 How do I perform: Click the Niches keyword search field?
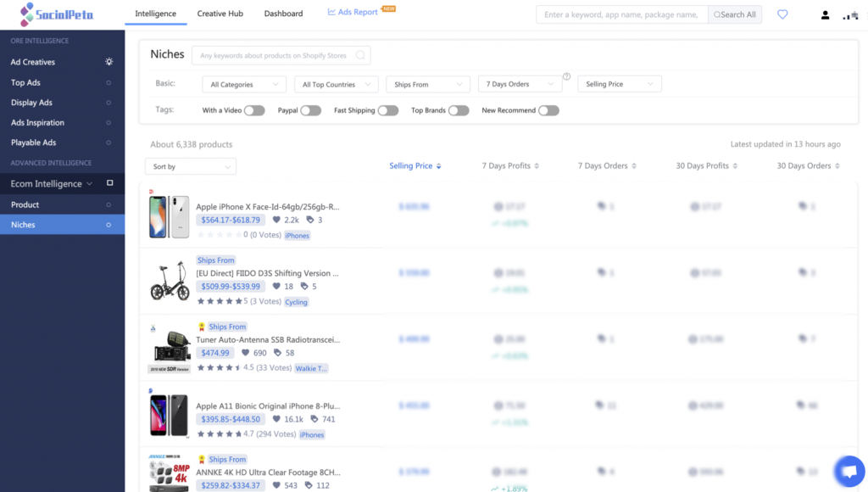tap(281, 55)
